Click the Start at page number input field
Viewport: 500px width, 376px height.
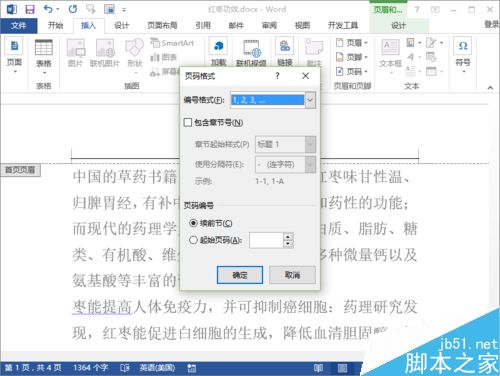(266, 240)
